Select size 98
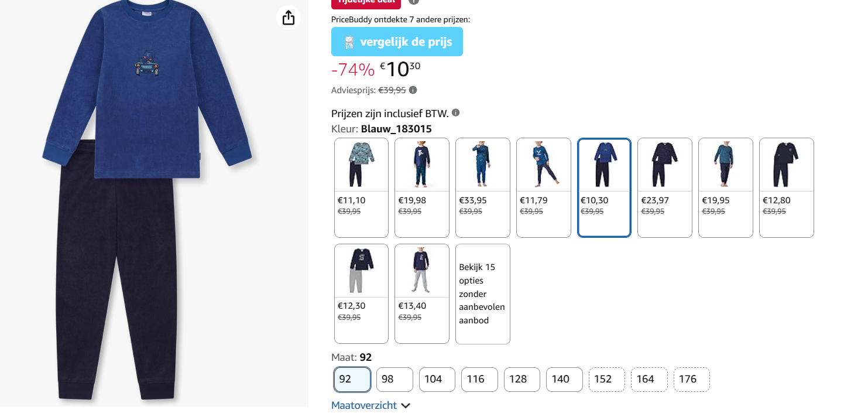Screen dimensions: 868x420 [394, 380]
